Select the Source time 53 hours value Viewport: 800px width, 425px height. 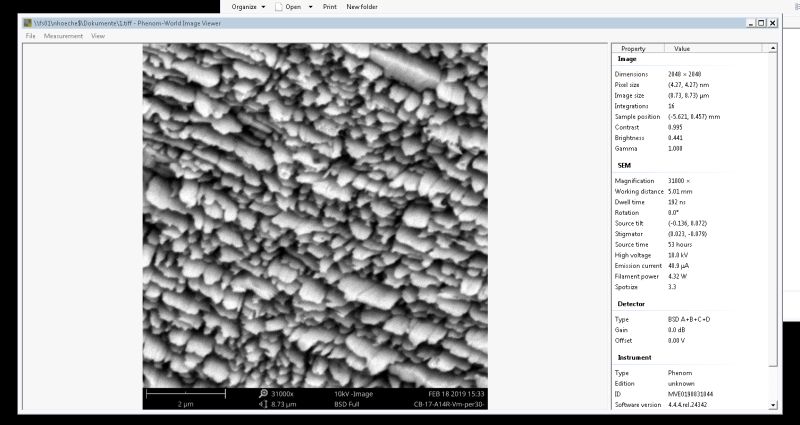pyautogui.click(x=679, y=244)
